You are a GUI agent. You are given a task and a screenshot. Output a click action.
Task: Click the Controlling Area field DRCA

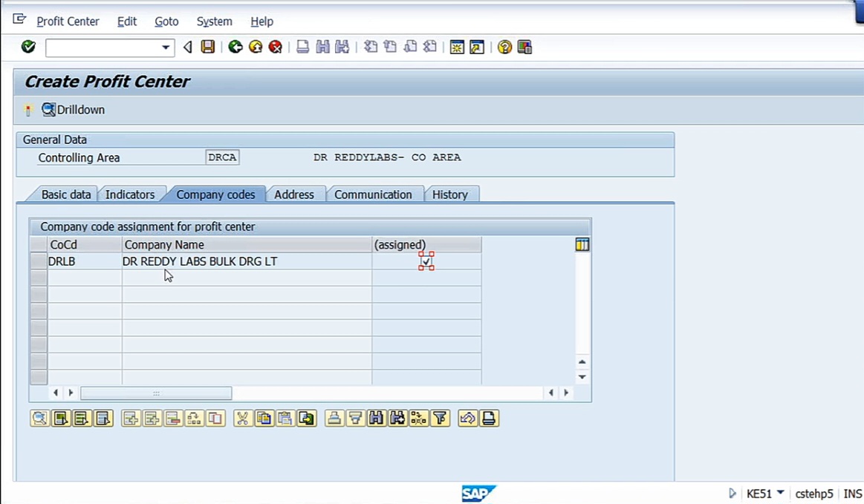222,157
